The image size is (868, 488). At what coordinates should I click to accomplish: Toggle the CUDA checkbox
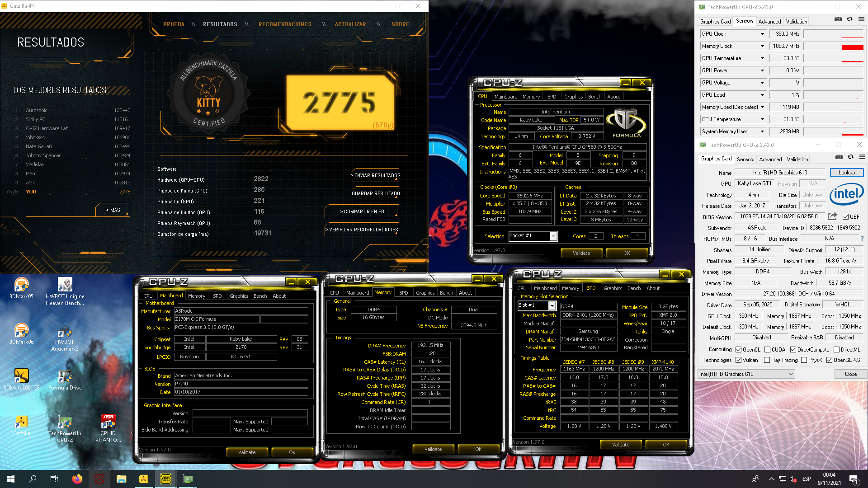click(767, 350)
